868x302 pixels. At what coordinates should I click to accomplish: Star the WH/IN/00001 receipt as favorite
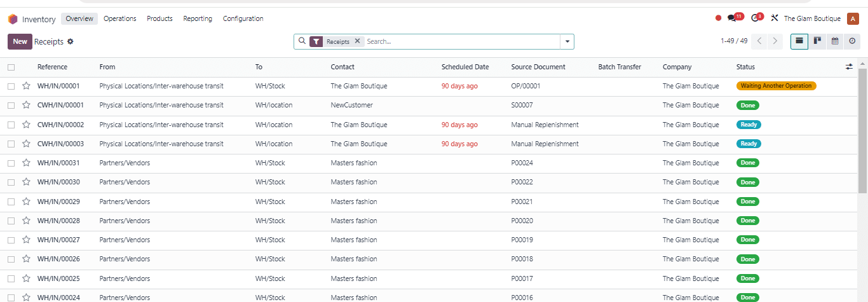[x=26, y=86]
